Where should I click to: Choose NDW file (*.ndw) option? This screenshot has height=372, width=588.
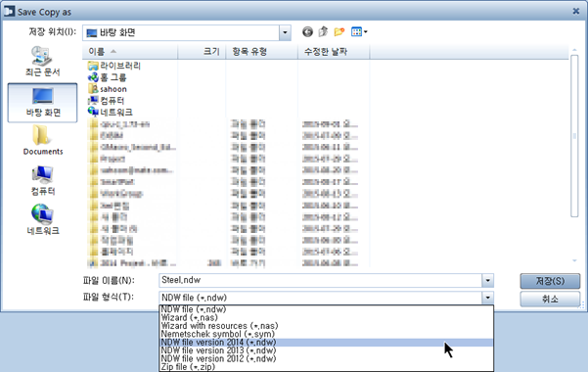pos(326,309)
